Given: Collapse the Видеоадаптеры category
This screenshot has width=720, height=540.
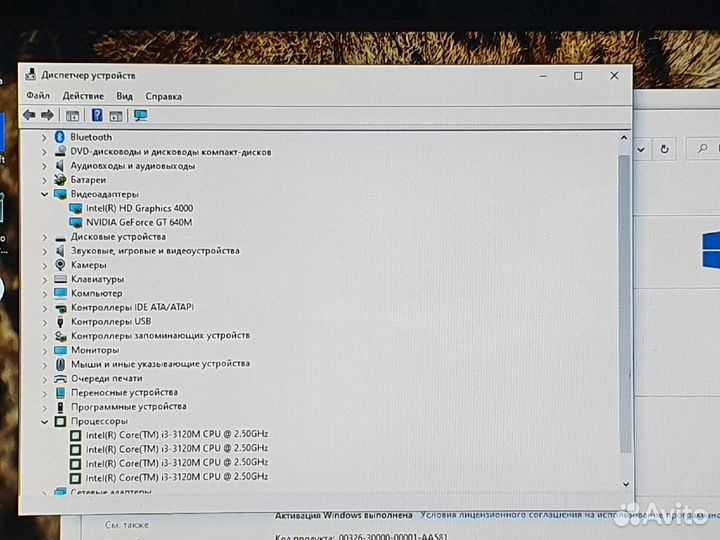Looking at the screenshot, I should point(44,194).
